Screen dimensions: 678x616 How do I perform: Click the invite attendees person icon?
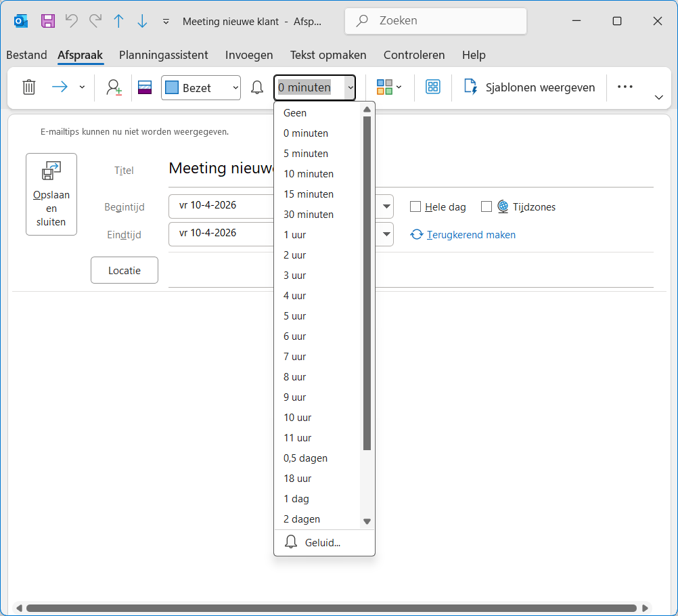[114, 87]
